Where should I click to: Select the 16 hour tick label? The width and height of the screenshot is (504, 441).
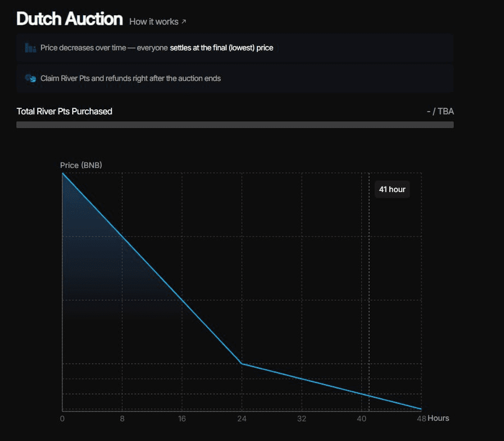pos(182,419)
